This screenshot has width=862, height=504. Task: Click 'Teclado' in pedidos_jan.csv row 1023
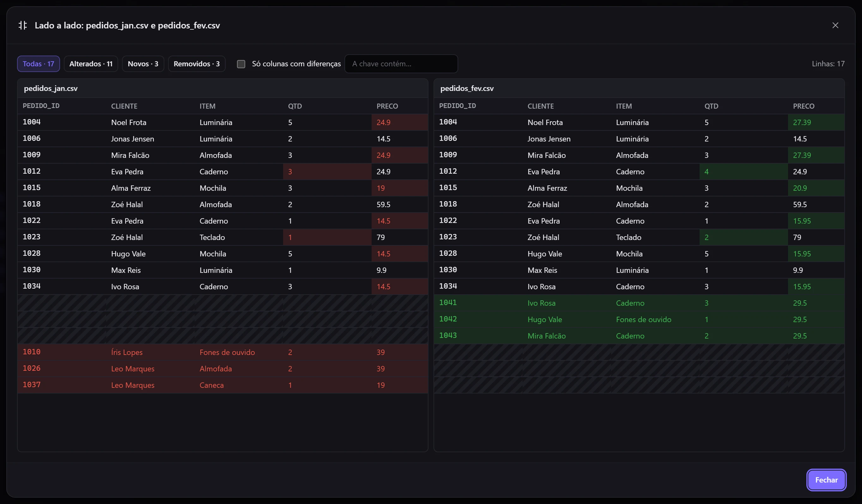point(212,237)
